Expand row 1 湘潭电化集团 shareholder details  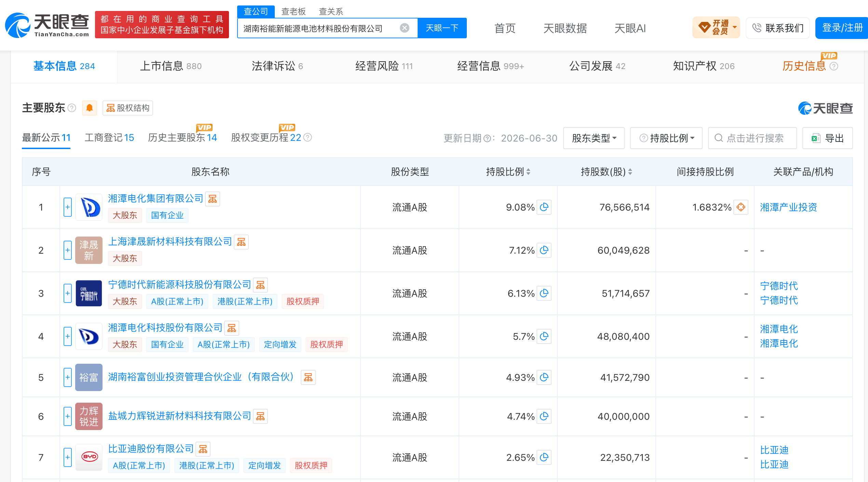click(68, 207)
